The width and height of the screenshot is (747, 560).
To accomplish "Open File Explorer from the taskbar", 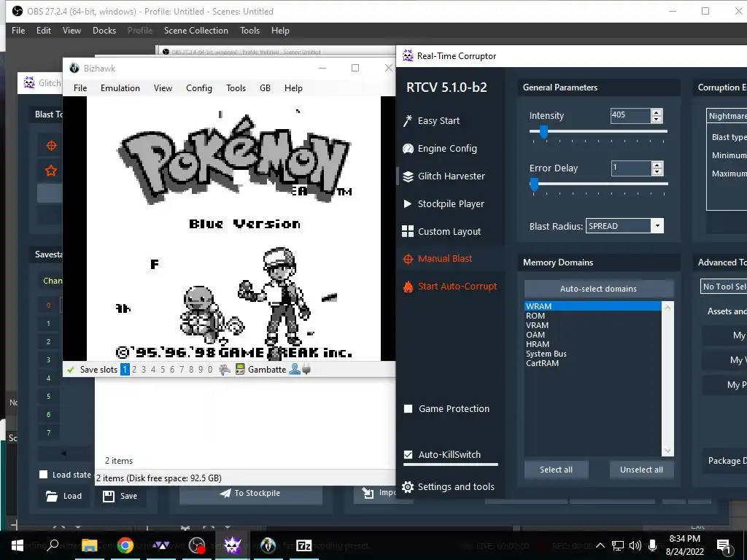I will (x=89, y=545).
